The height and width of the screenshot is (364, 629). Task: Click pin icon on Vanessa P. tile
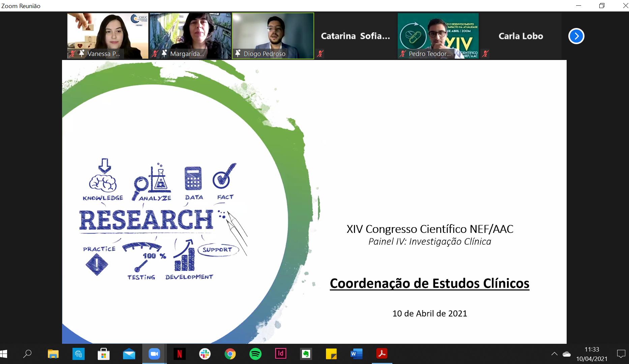82,53
